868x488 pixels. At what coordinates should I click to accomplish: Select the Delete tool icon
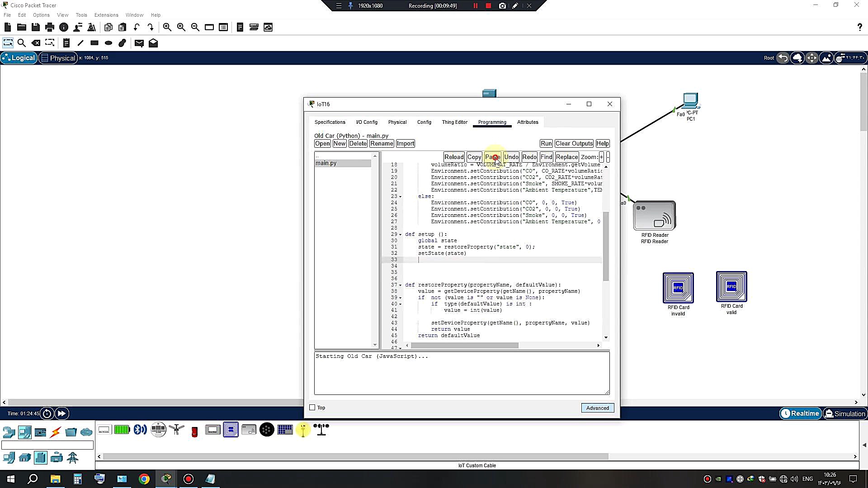(x=36, y=43)
